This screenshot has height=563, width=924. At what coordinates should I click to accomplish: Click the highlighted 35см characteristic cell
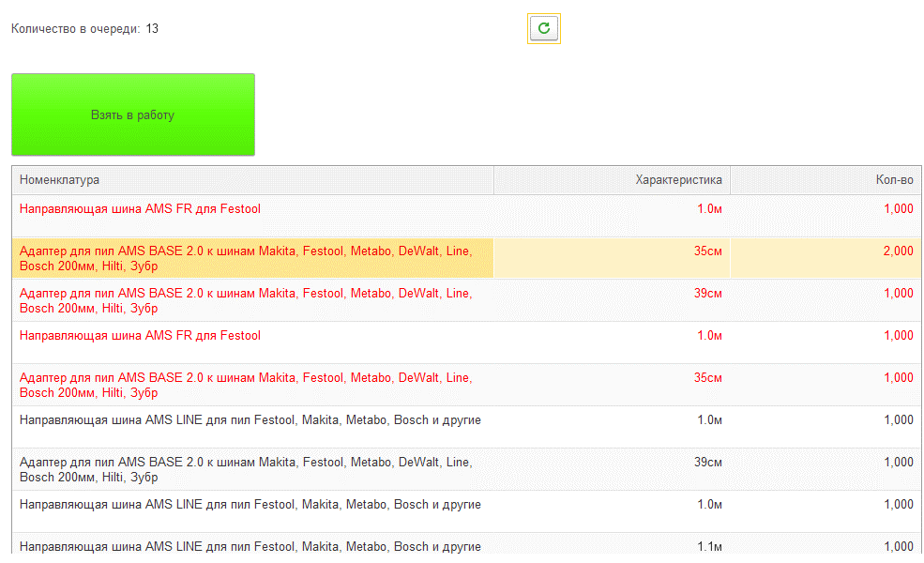[708, 251]
